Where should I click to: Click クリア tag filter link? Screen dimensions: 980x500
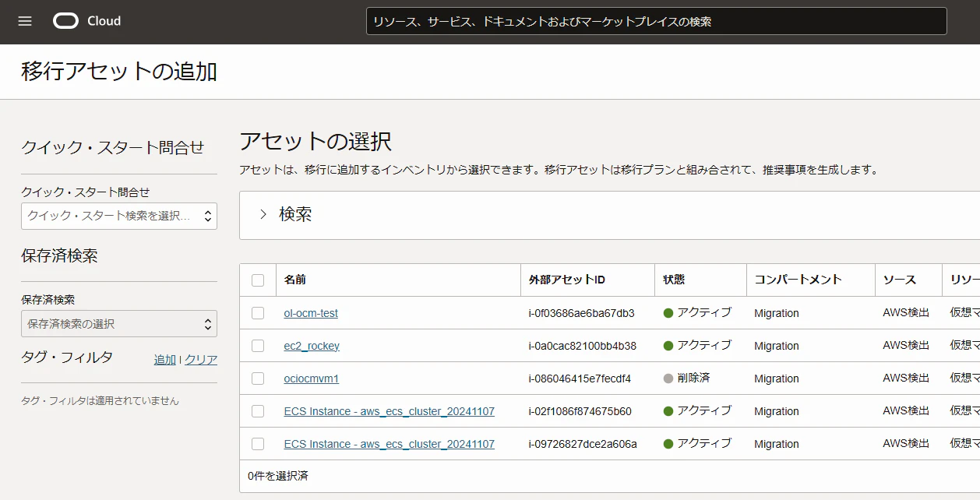201,360
